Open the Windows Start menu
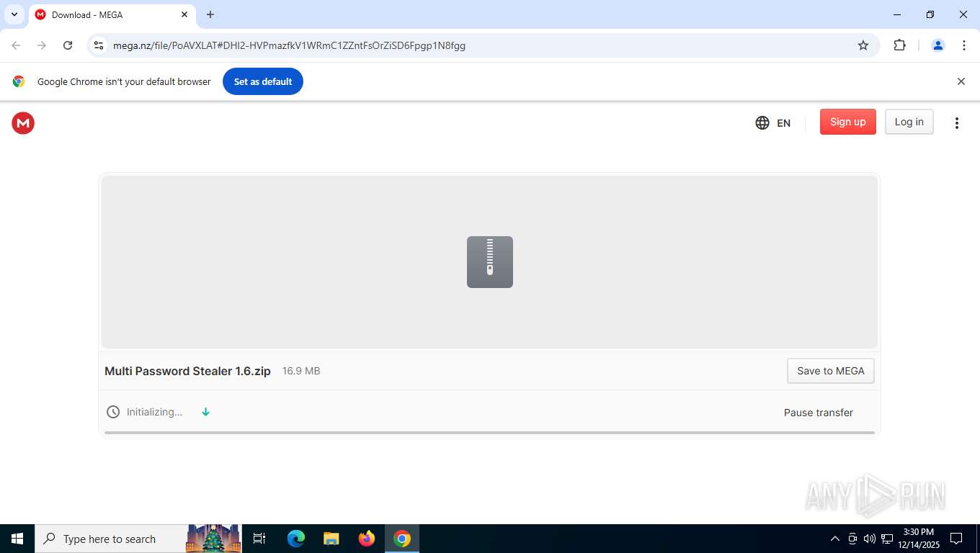 click(x=17, y=539)
